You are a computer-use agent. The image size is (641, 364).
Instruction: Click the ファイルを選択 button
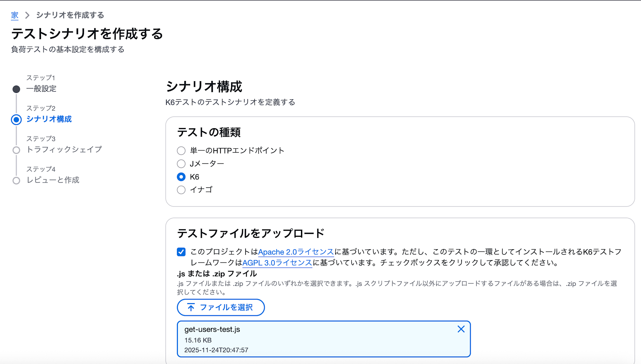(x=221, y=307)
